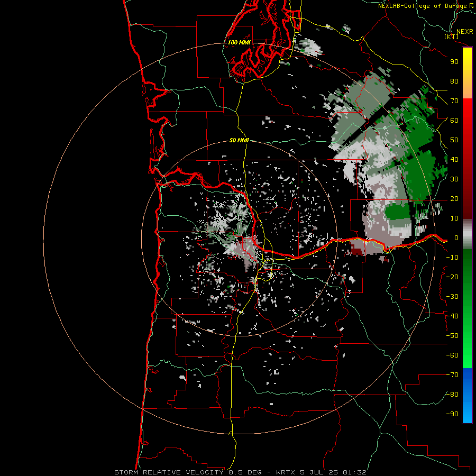Pick the -40 scale label
Image resolution: width=476 pixels, height=476 pixels.
452,316
